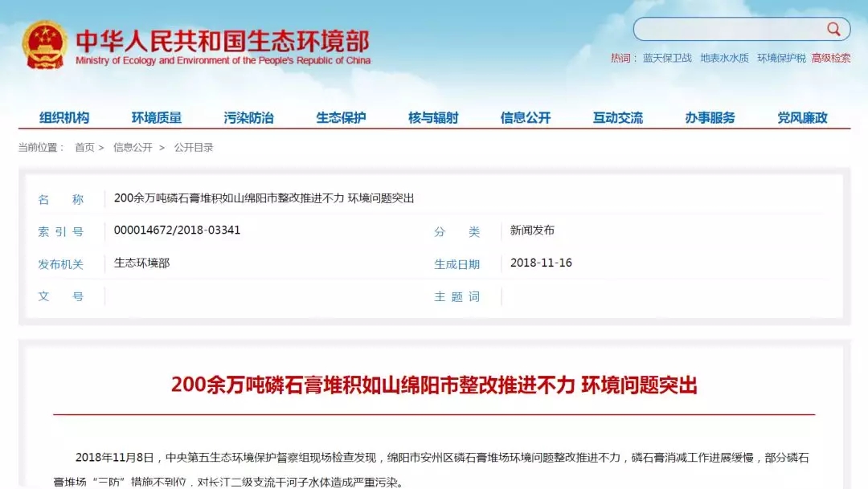Click the English ministry name subtitle
Screen dimensions: 868x489
pyautogui.click(x=223, y=60)
